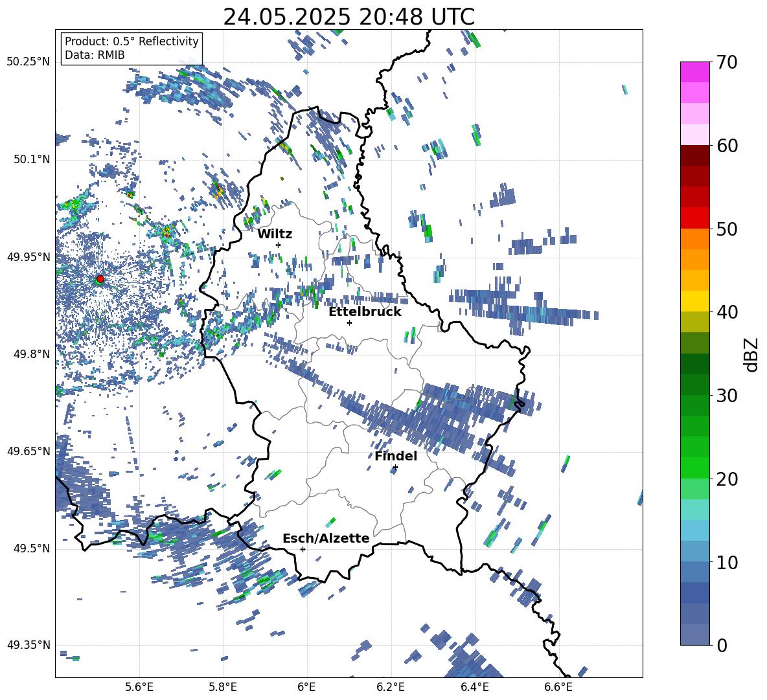Click the Ettelbruck city label
Image resolution: width=767 pixels, height=700 pixels.
(x=365, y=312)
